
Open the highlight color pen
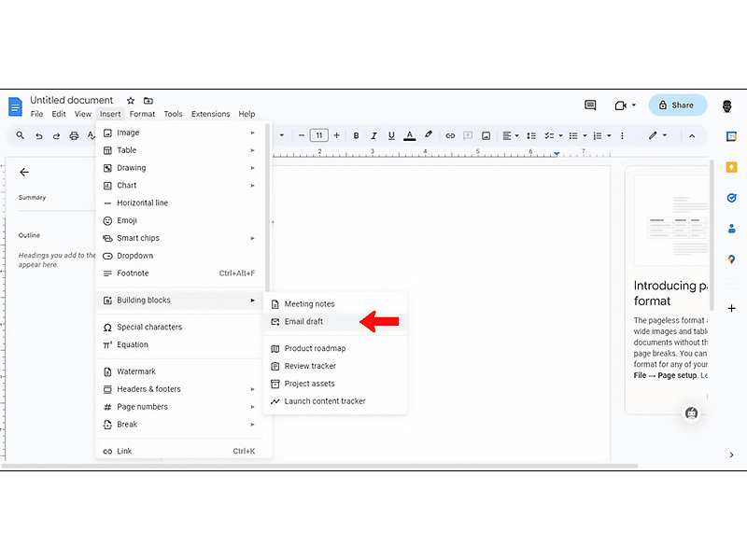tap(429, 135)
